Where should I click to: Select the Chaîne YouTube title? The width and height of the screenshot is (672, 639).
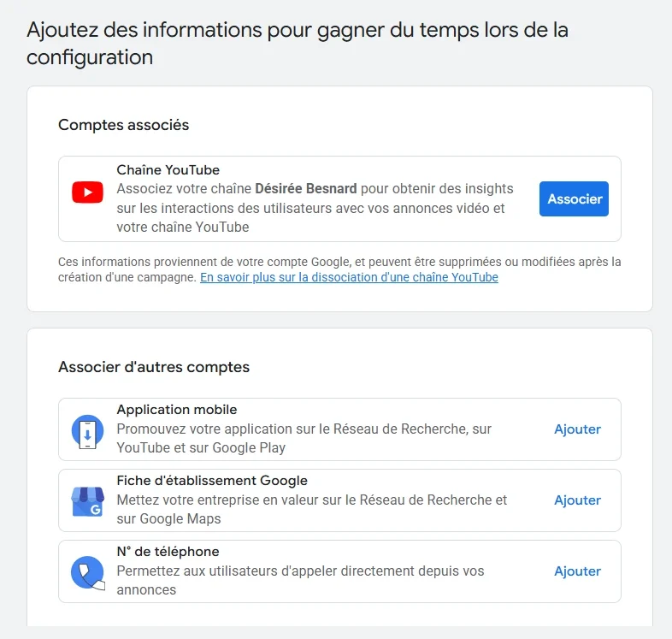tap(168, 170)
